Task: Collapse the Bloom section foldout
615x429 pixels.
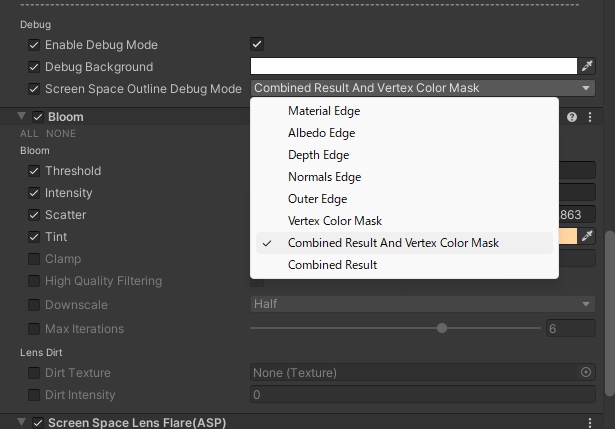Action: (22, 117)
